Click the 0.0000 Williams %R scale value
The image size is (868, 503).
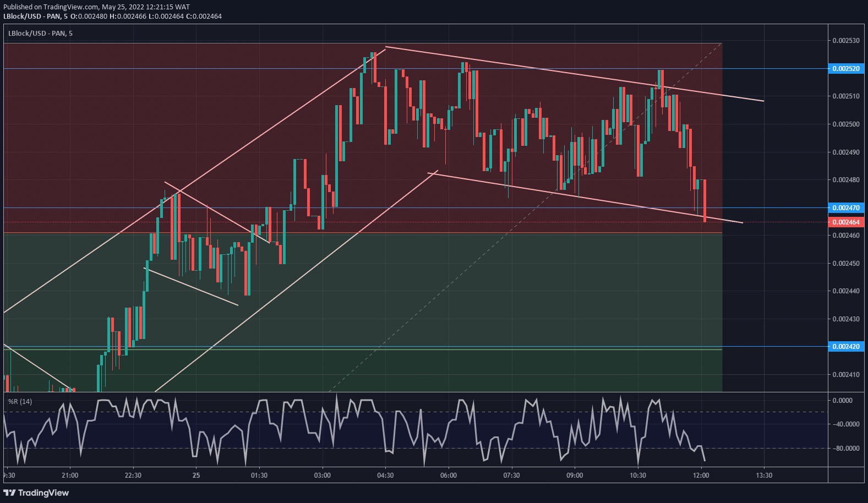pyautogui.click(x=843, y=401)
